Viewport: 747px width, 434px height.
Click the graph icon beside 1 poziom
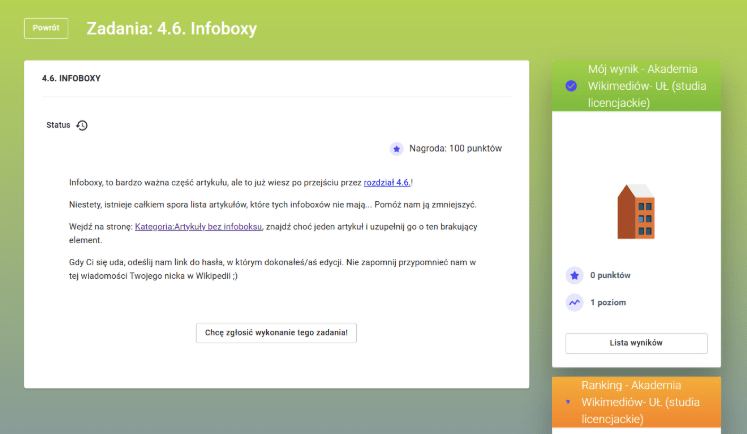pos(575,303)
